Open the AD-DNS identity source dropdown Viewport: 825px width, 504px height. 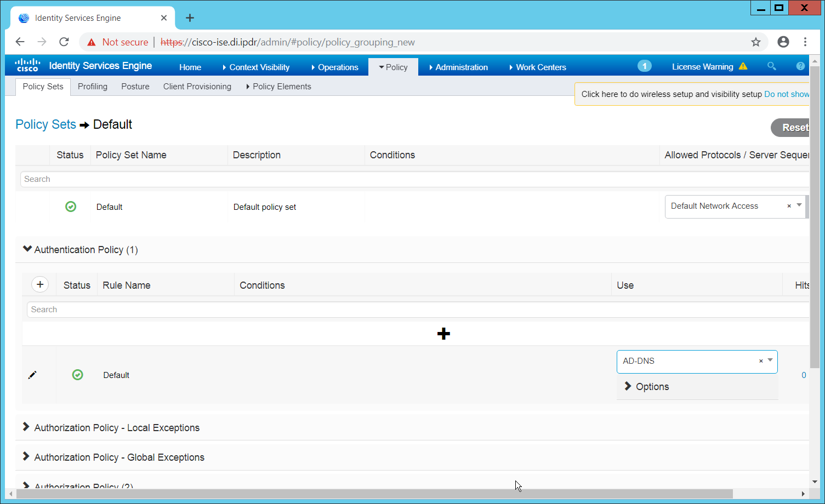[770, 360]
